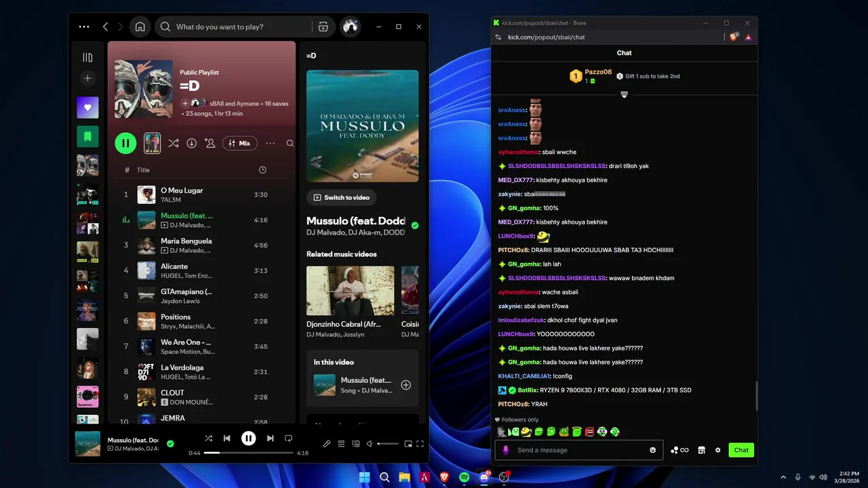Screen dimensions: 868x488
Task: Open Mussulo album art in now-playing view
Action: [x=362, y=126]
